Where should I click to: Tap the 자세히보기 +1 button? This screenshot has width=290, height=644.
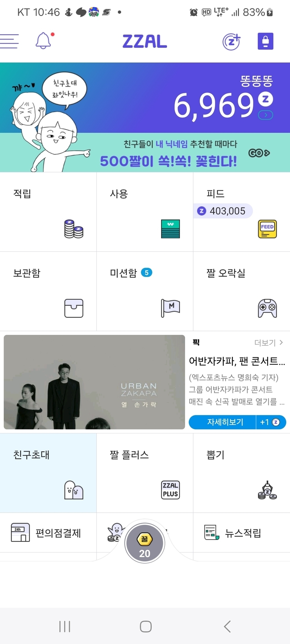click(237, 422)
